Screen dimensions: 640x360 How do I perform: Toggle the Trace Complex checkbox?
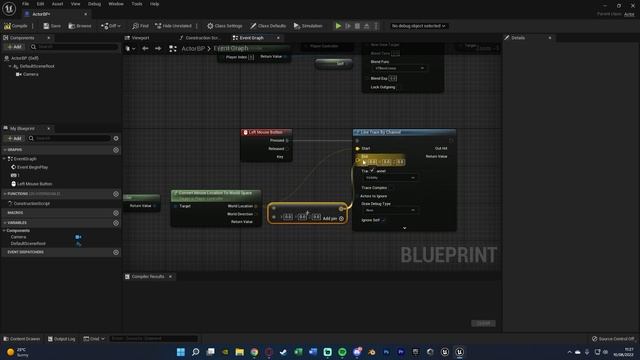pos(390,188)
